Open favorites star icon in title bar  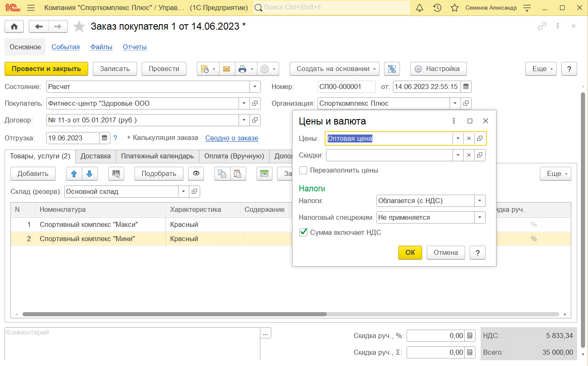(x=455, y=8)
